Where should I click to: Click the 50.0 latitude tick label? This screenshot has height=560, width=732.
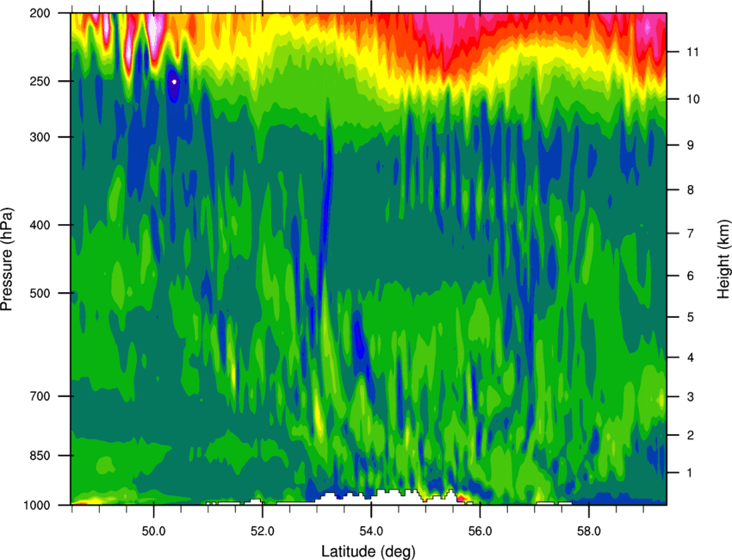153,532
